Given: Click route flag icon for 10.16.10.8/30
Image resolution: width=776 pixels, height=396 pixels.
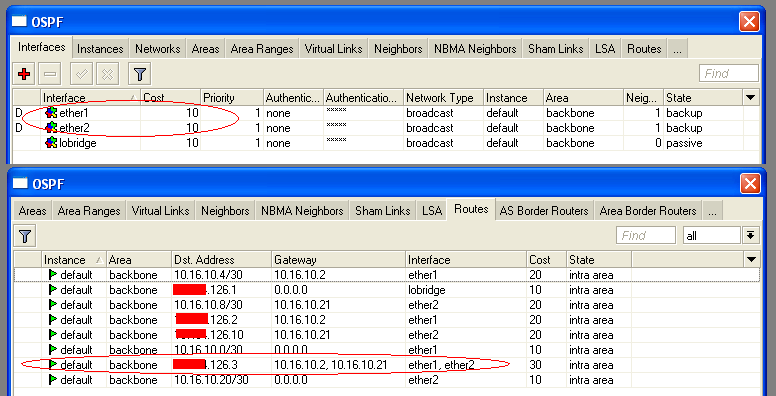Looking at the screenshot, I should 52,304.
